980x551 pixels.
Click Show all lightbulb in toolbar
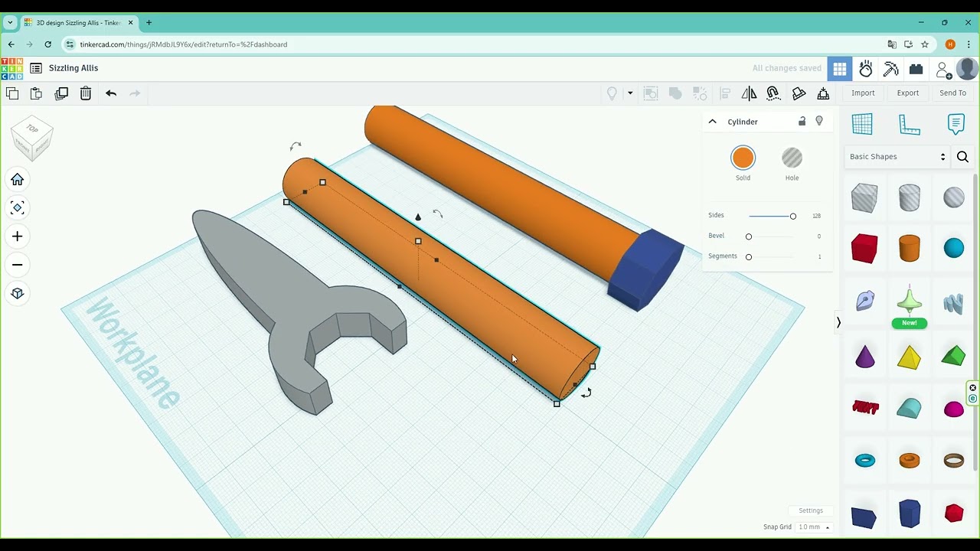click(612, 93)
